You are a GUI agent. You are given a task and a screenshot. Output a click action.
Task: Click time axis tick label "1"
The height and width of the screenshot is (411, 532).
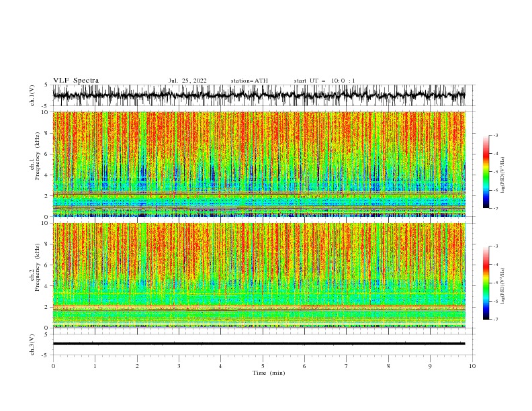[95, 366]
